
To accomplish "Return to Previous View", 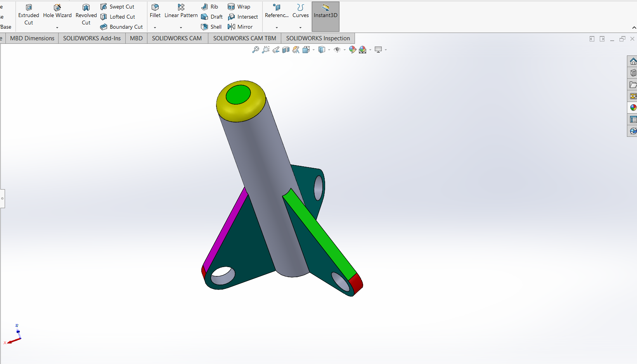I will click(276, 50).
